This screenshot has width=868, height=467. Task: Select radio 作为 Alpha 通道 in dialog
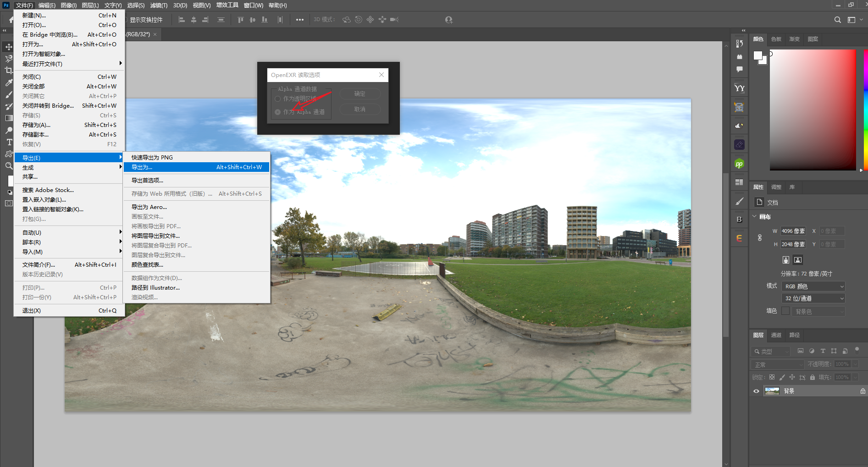click(277, 112)
